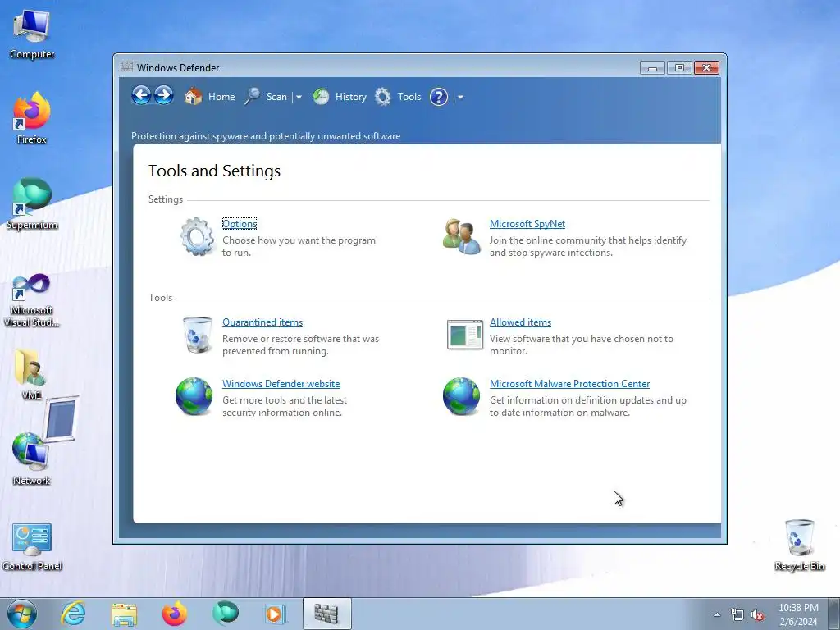This screenshot has width=840, height=630.
Task: Select the Supermium desktop shortcut
Action: click(32, 203)
